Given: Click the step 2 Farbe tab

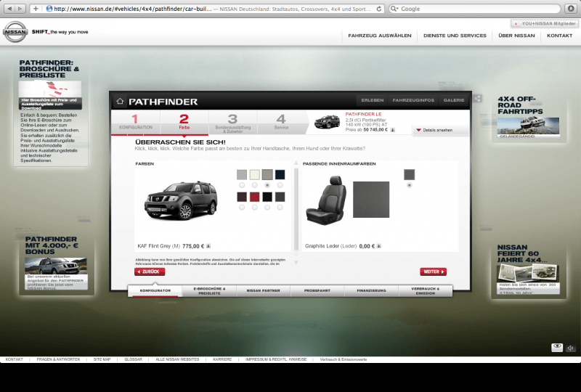Looking at the screenshot, I should coord(184,122).
